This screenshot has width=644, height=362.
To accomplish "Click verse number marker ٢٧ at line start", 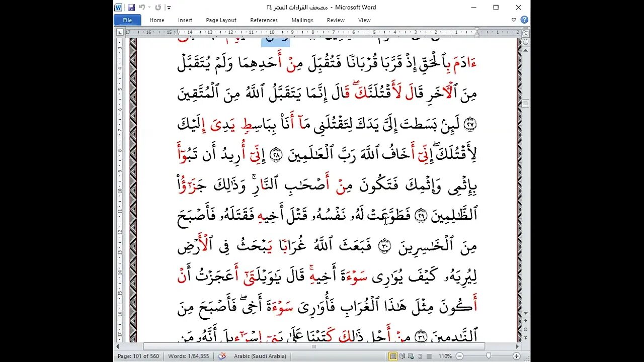I will [x=471, y=125].
